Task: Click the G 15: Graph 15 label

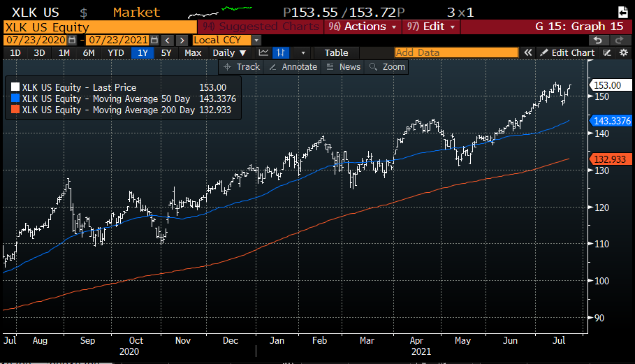Action: pyautogui.click(x=579, y=27)
